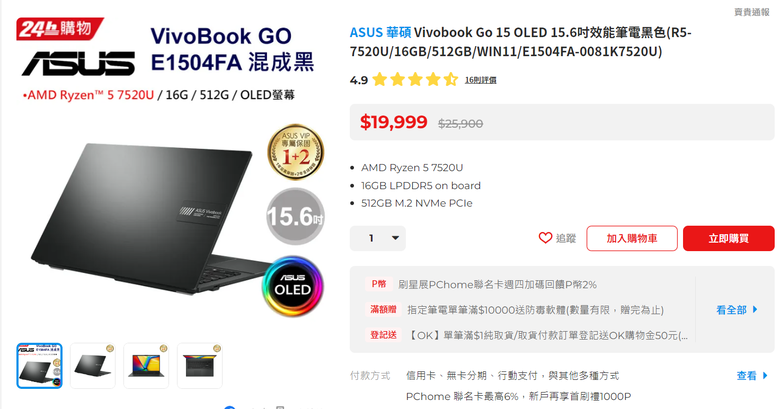
Task: Click the heart icon to follow product
Action: (x=545, y=238)
